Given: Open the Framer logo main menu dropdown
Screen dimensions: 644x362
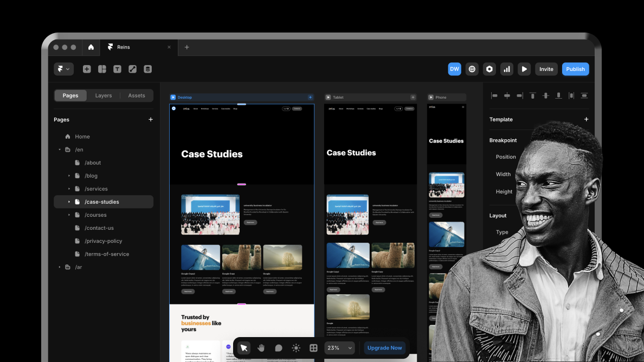Looking at the screenshot, I should 63,69.
